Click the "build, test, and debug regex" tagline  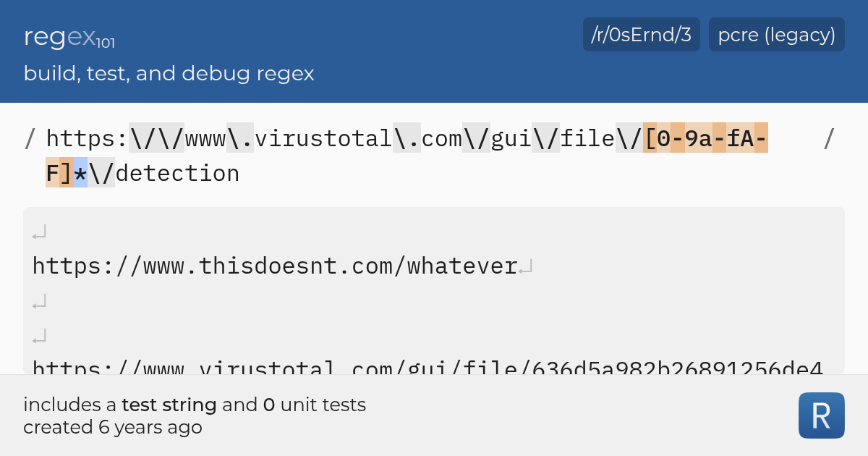(169, 74)
